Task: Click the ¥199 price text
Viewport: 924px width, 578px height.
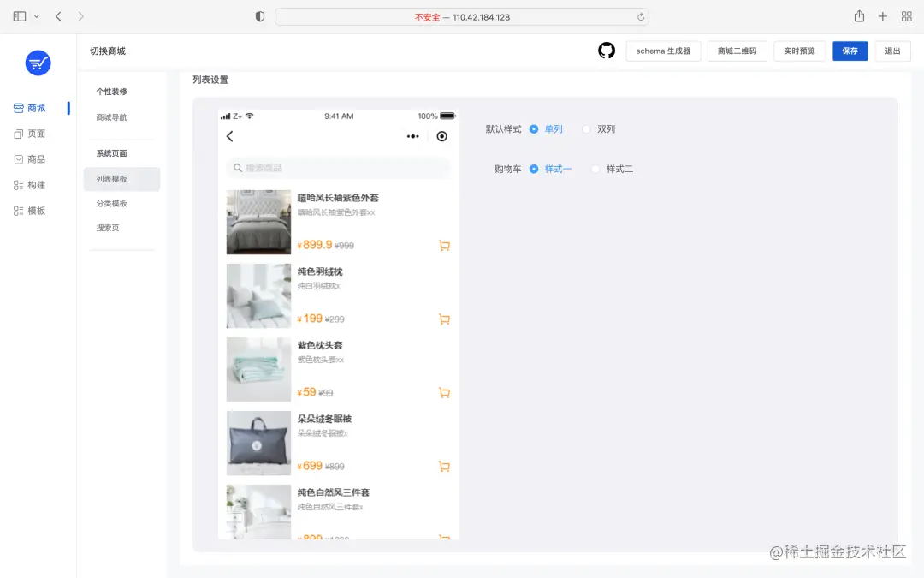Action: [x=310, y=319]
